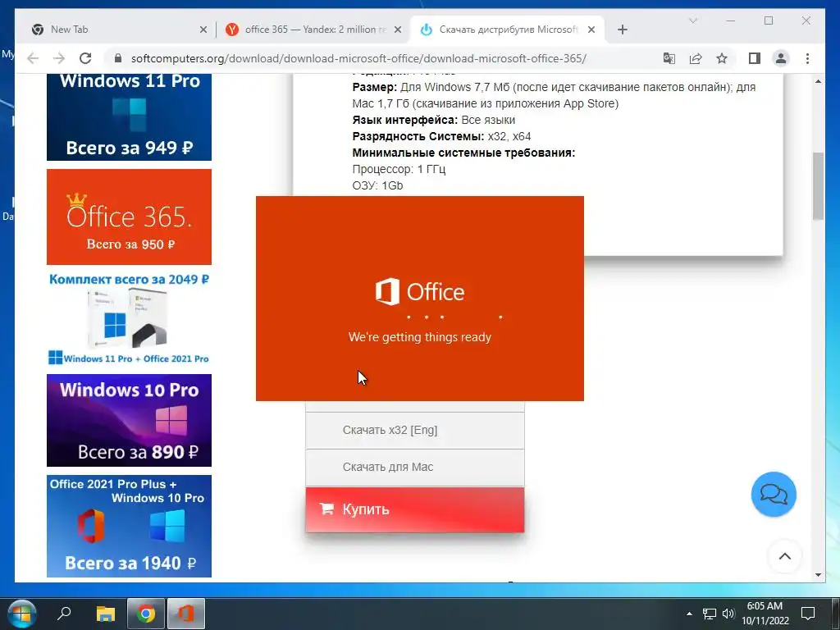This screenshot has width=840, height=630.
Task: View site information lock icon
Action: pos(118,58)
